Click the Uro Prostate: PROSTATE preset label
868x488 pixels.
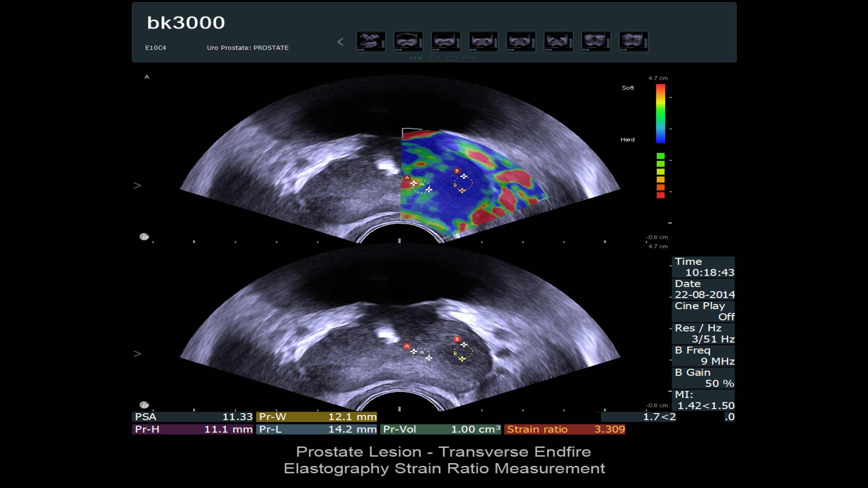[248, 48]
